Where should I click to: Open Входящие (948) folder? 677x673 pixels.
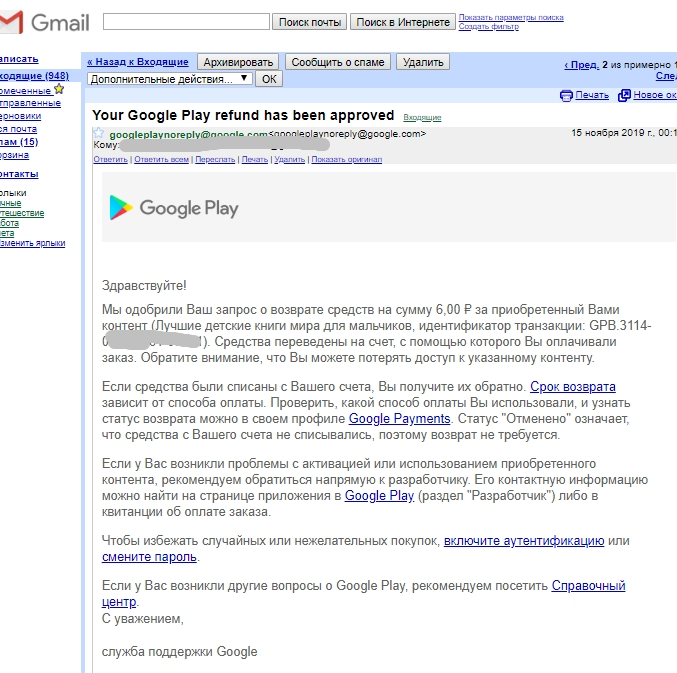34,76
